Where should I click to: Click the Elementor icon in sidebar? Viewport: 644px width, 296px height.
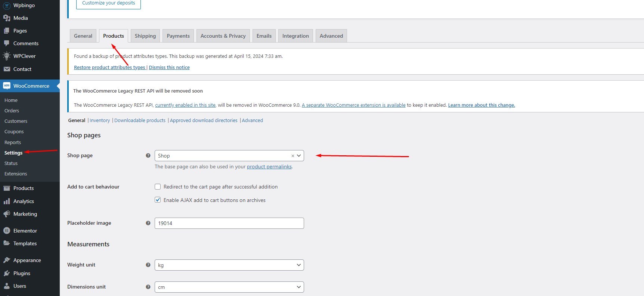pos(7,231)
